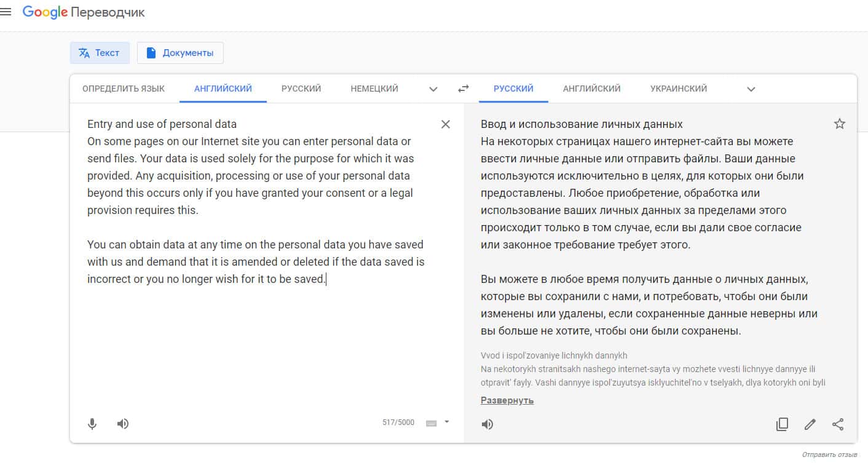Copy the translation to clipboard
Image resolution: width=868 pixels, height=468 pixels.
point(782,424)
